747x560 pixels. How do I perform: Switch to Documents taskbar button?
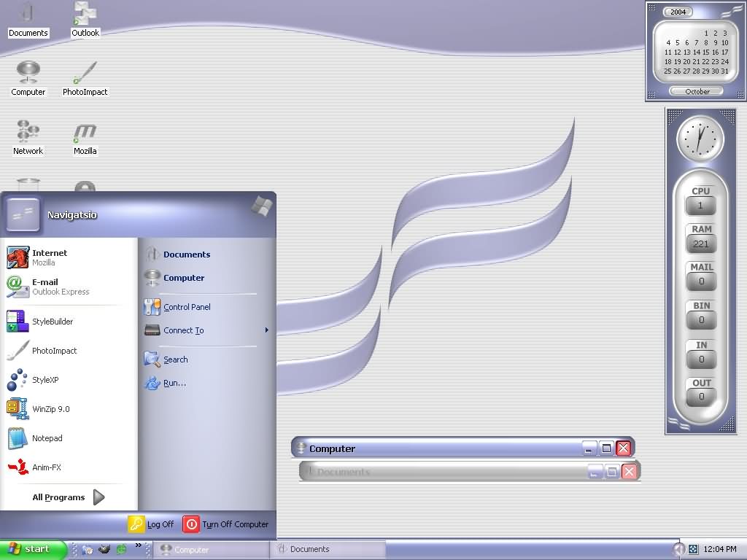tap(328, 550)
